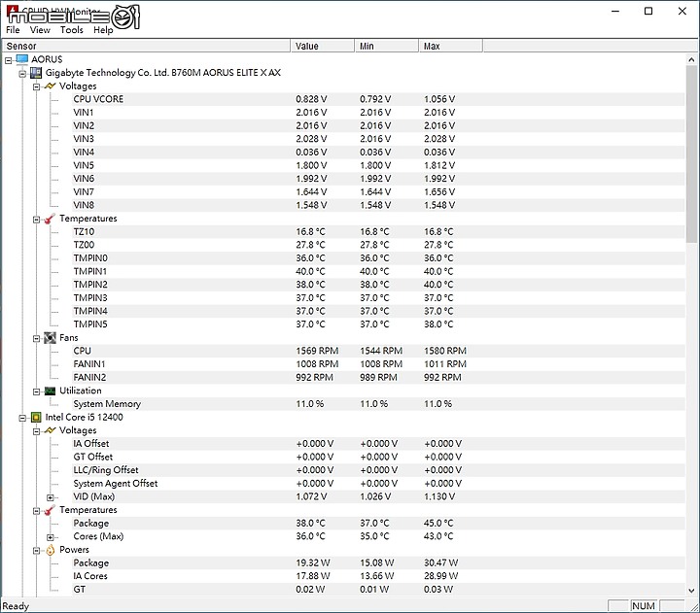Image resolution: width=700 pixels, height=613 pixels.
Task: Select the IA Cores power row
Action: [x=377, y=576]
